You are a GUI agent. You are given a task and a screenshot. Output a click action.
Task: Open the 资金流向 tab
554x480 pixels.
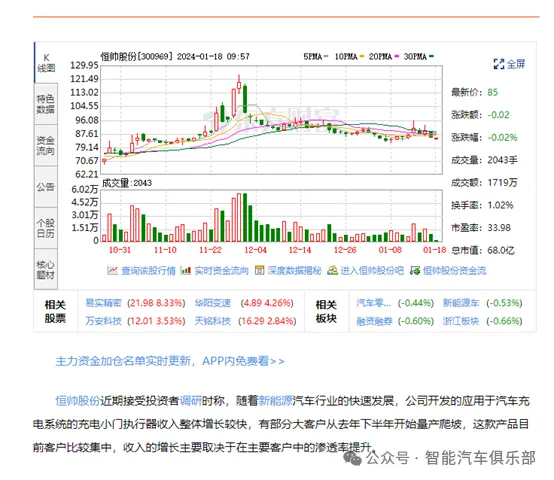(x=46, y=145)
